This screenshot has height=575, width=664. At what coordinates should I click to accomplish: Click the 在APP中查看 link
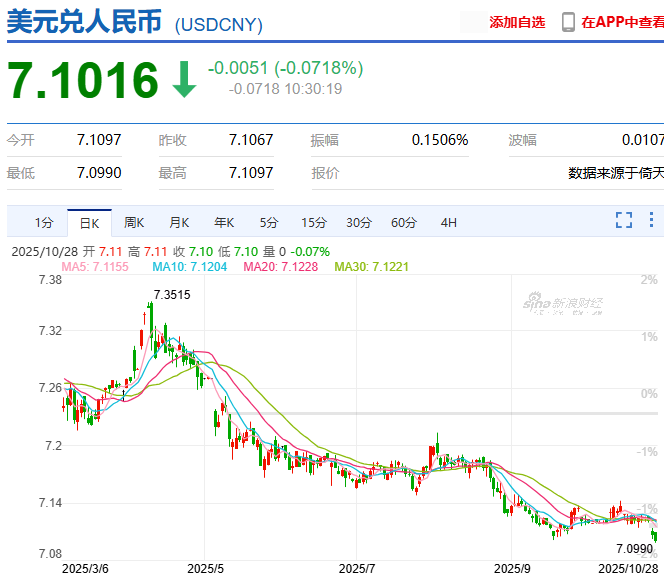coord(622,22)
